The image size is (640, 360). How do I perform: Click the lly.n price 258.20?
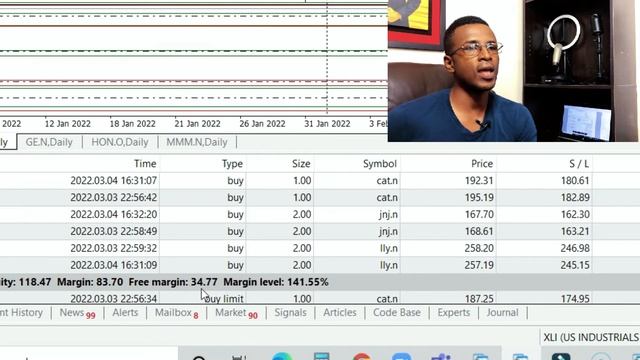(x=479, y=248)
